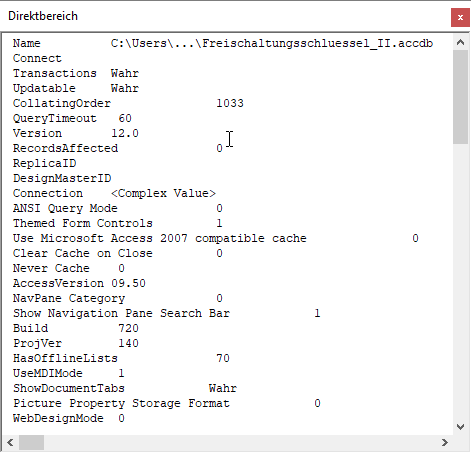Viewport: 471px width, 453px height.
Task: Click the Version value 12.0
Action: click(125, 133)
